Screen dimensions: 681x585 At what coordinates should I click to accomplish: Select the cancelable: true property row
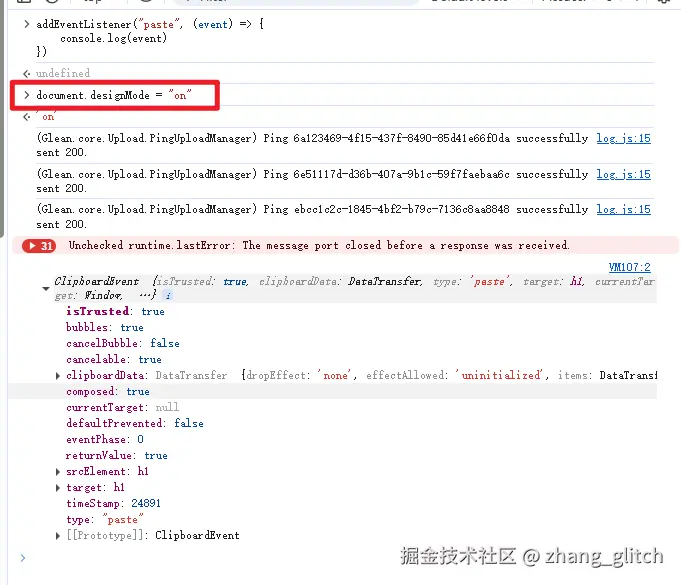click(114, 360)
